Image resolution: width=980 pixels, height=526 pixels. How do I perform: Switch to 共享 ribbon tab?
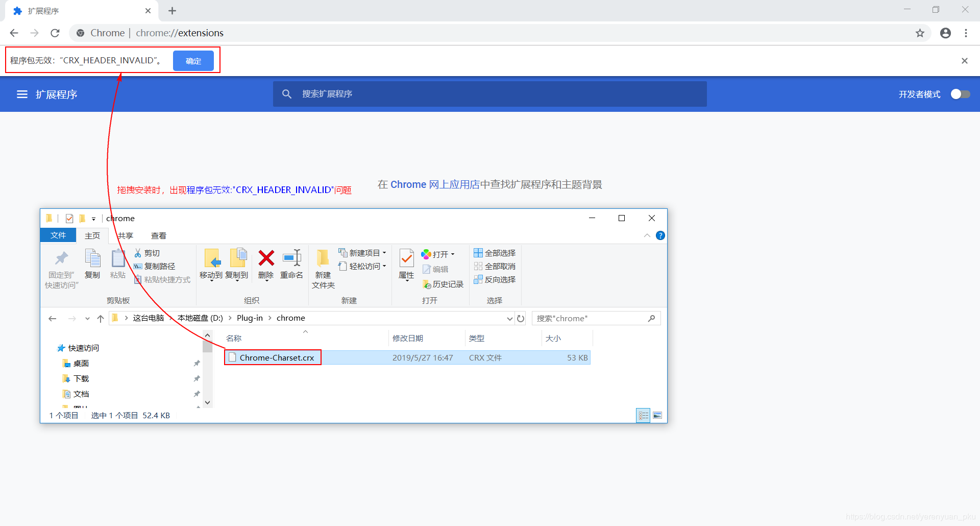tap(126, 235)
